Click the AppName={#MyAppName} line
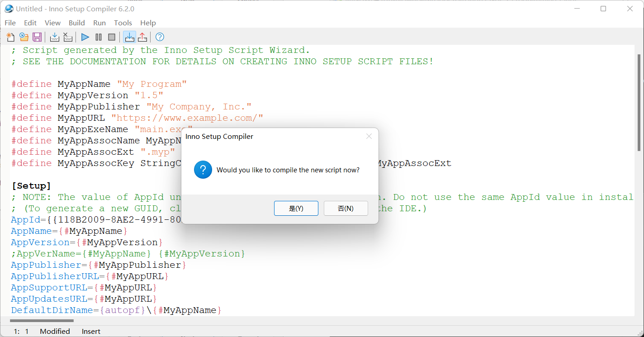The image size is (644, 337). (x=69, y=231)
